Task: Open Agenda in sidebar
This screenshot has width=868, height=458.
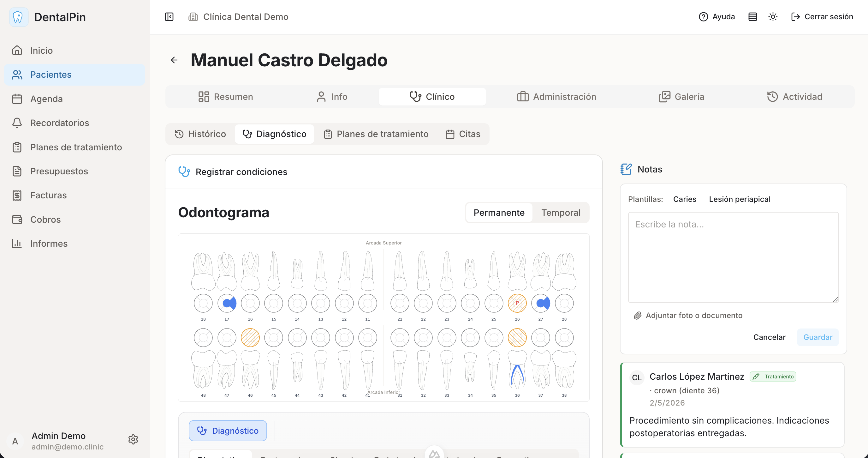Action: tap(74, 99)
